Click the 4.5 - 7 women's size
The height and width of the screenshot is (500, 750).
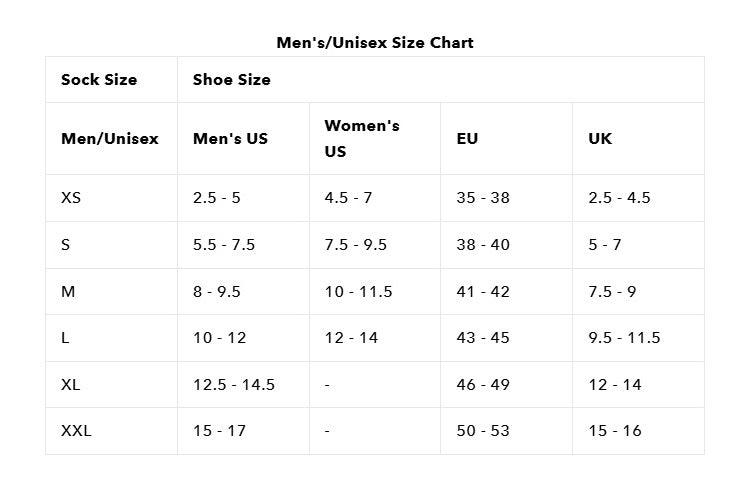point(348,197)
